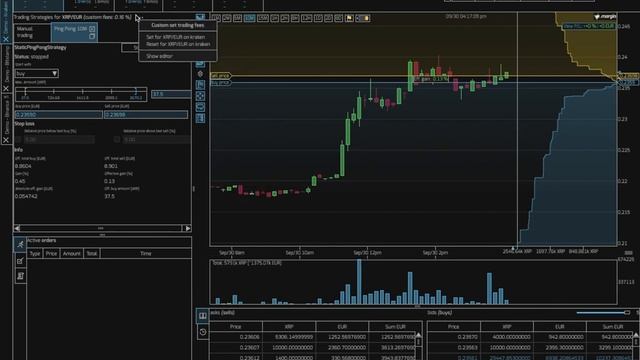Click the asks table vertical scrollbar
The width and height of the screenshot is (640, 360).
click(x=418, y=346)
